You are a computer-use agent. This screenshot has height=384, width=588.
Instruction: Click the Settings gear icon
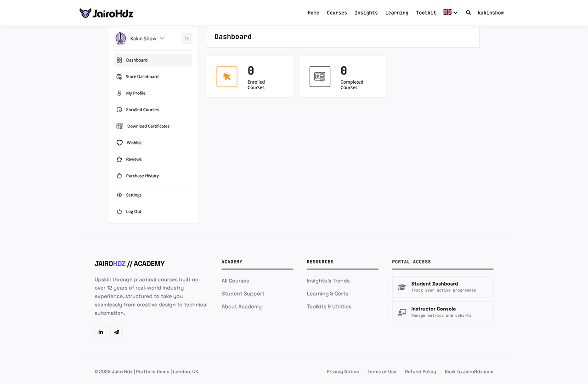point(119,195)
